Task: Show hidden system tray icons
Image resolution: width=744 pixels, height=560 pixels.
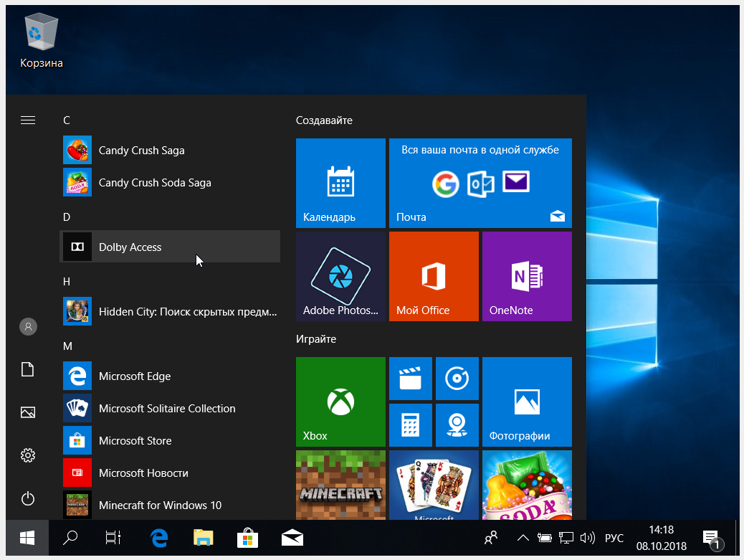Action: click(523, 538)
